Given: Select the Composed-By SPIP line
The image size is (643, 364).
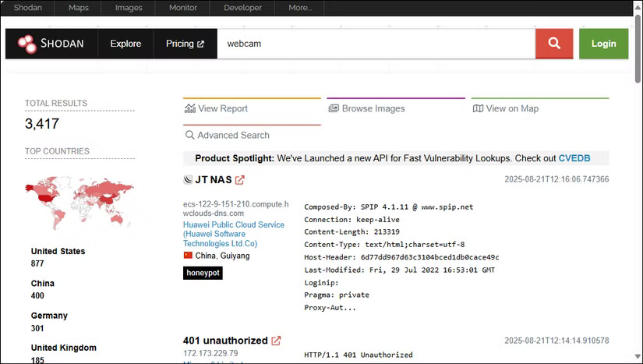Looking at the screenshot, I should click(x=388, y=207).
